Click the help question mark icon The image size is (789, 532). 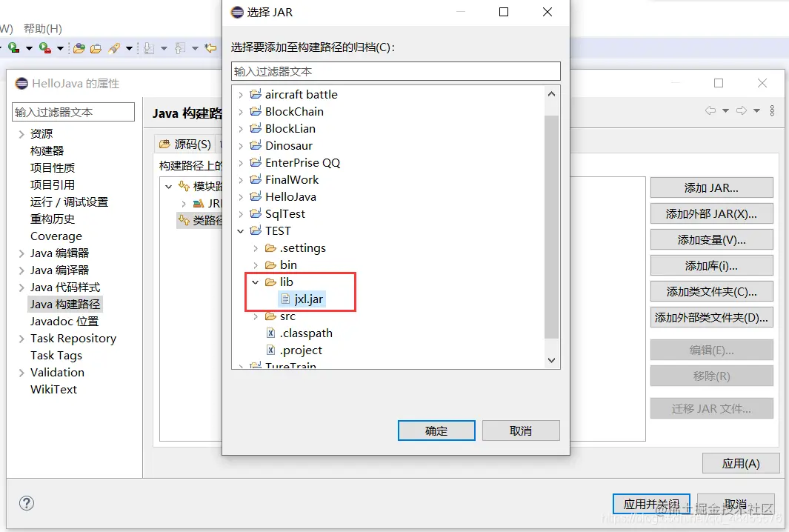pos(26,503)
